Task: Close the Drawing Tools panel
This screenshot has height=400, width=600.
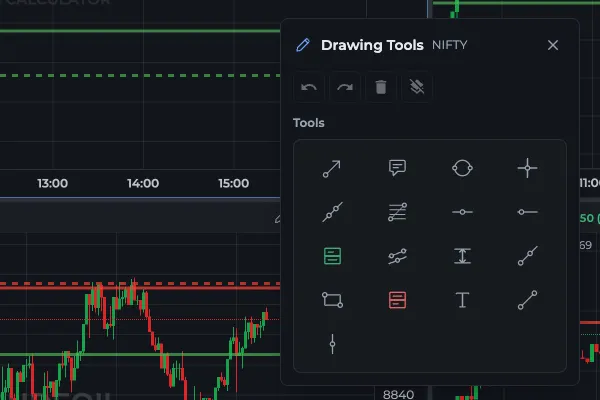Action: click(x=553, y=45)
